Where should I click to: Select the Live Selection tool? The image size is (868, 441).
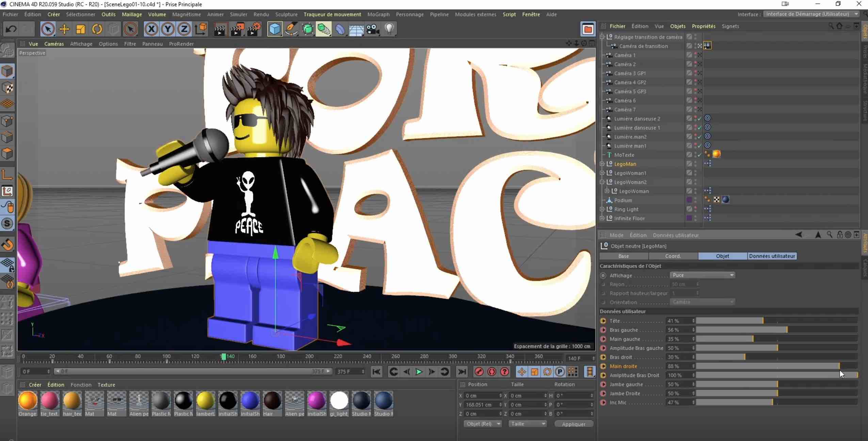(48, 29)
